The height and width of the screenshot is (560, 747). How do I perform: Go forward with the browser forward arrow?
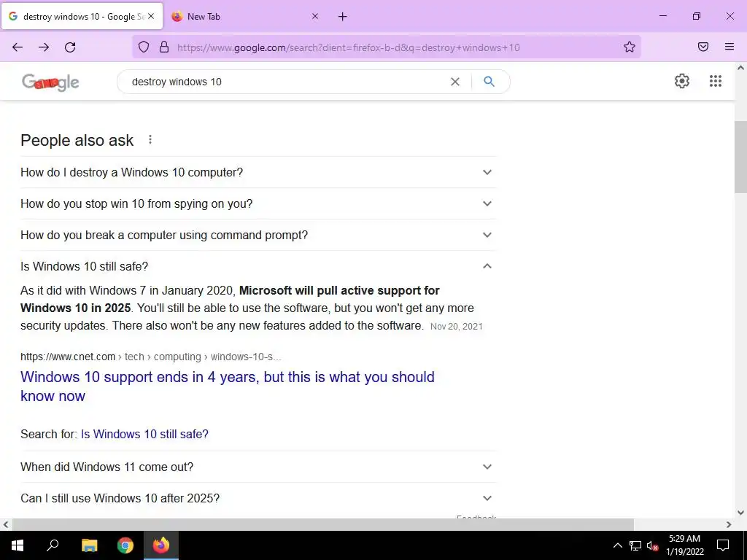(44, 47)
